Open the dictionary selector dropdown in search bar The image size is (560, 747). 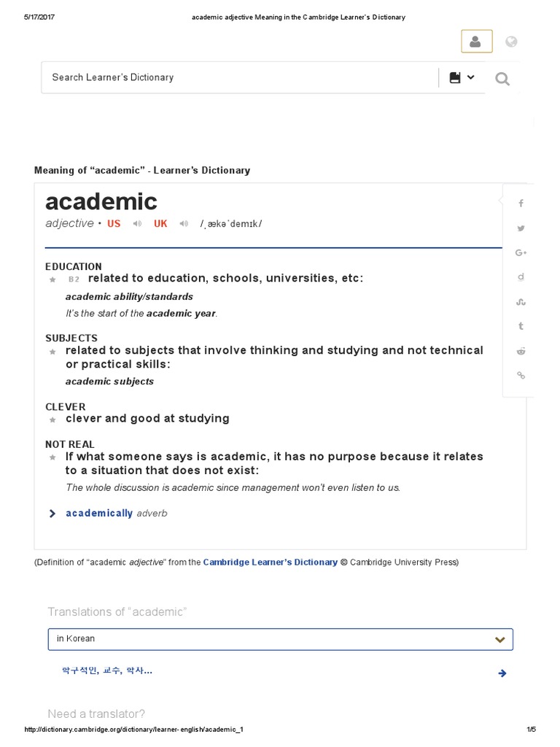tap(462, 77)
